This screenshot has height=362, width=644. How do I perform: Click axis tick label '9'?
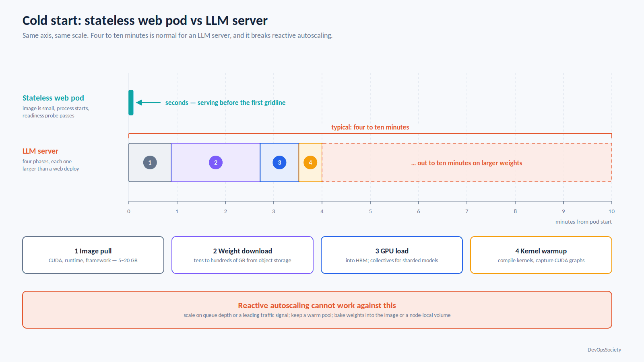click(x=563, y=211)
